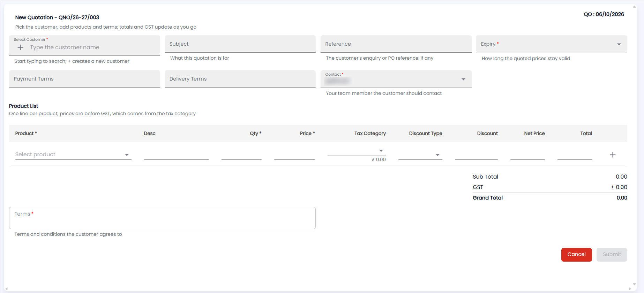The image size is (644, 293).
Task: Click the "Qty *" column header
Action: pos(256,134)
